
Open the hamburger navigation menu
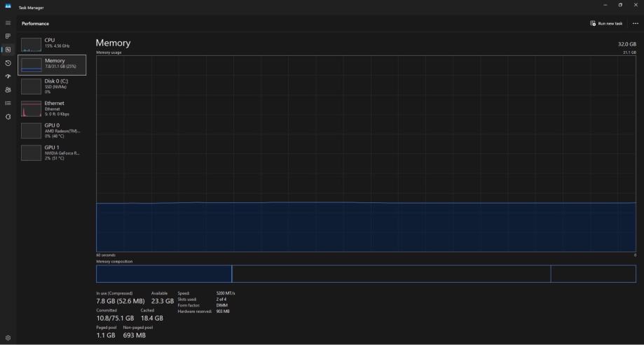click(x=8, y=23)
